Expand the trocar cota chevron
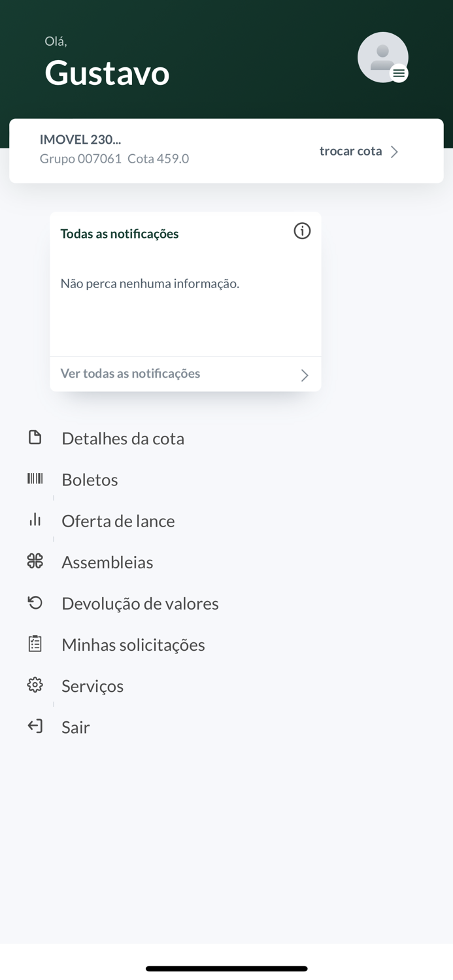The image size is (453, 980). click(395, 151)
